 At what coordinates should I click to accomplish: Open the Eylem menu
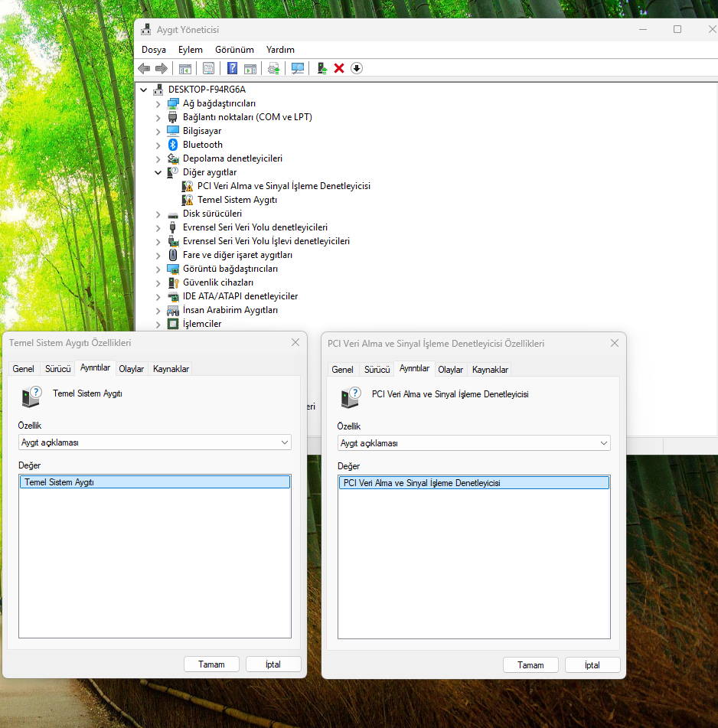[x=191, y=50]
